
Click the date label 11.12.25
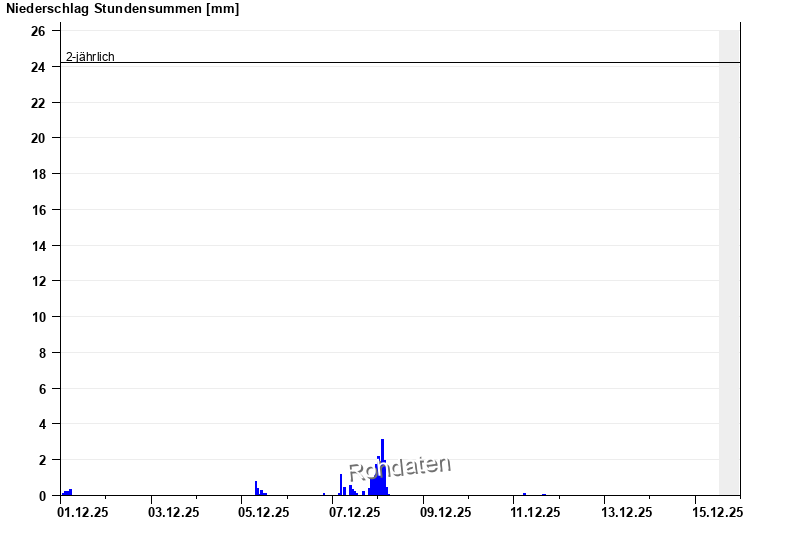535,512
